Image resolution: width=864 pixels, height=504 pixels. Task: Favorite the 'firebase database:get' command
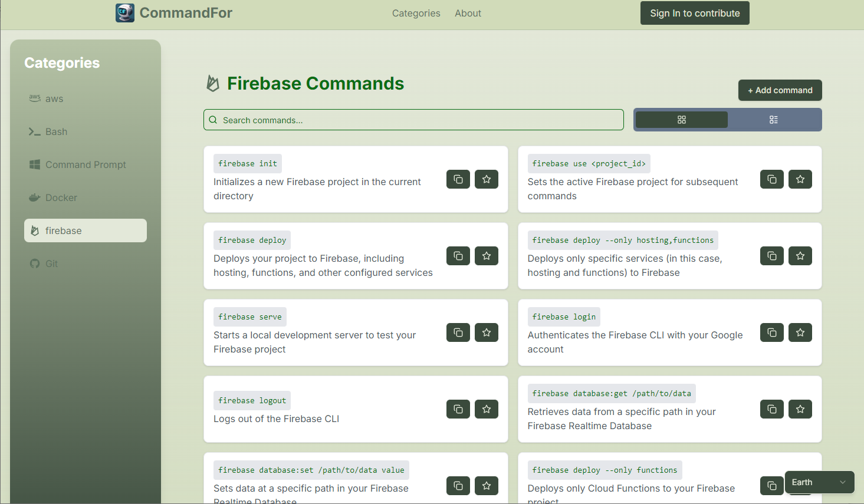click(800, 409)
